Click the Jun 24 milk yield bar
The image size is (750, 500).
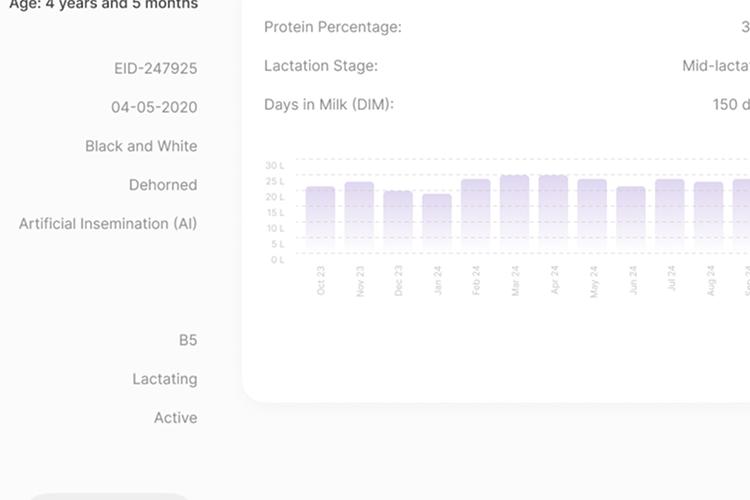[x=631, y=220]
